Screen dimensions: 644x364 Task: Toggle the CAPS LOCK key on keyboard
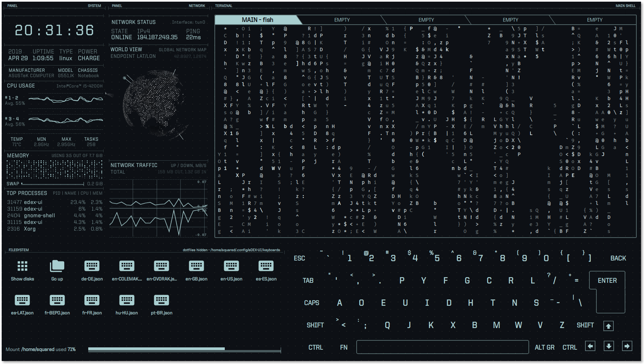click(x=313, y=302)
